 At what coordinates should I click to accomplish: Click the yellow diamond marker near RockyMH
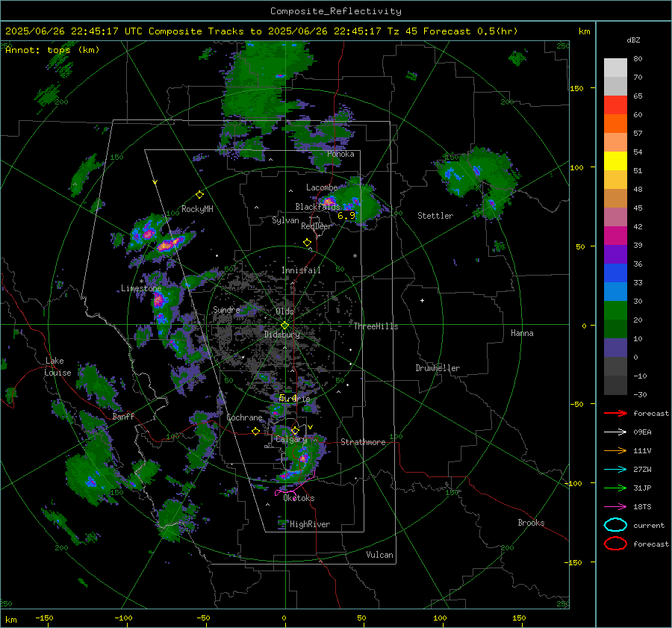pyautogui.click(x=199, y=195)
